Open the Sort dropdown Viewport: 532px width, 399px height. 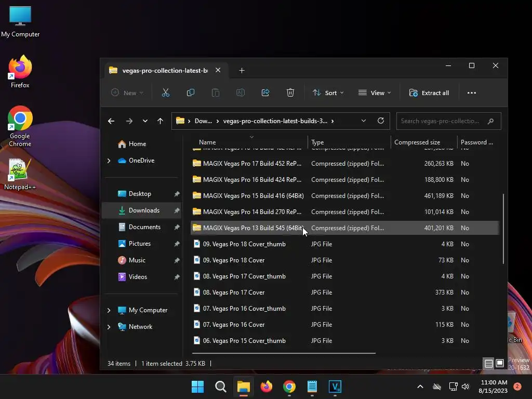(328, 92)
